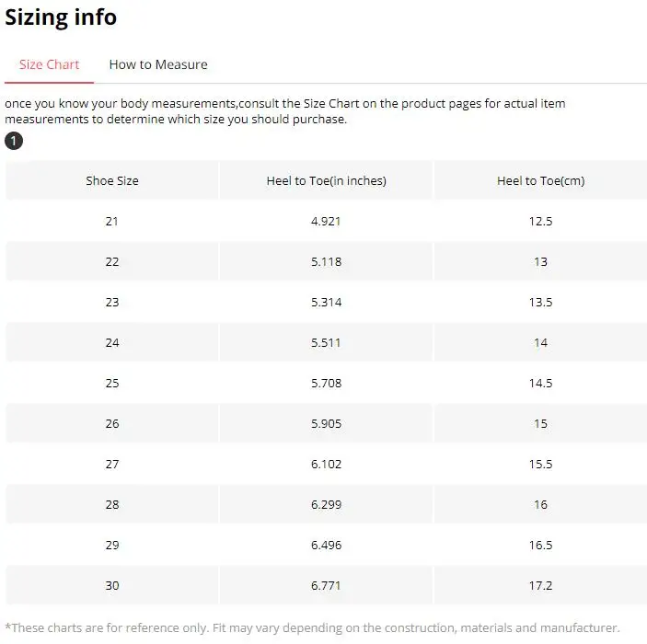Select the 17.2 cm value

coord(540,586)
